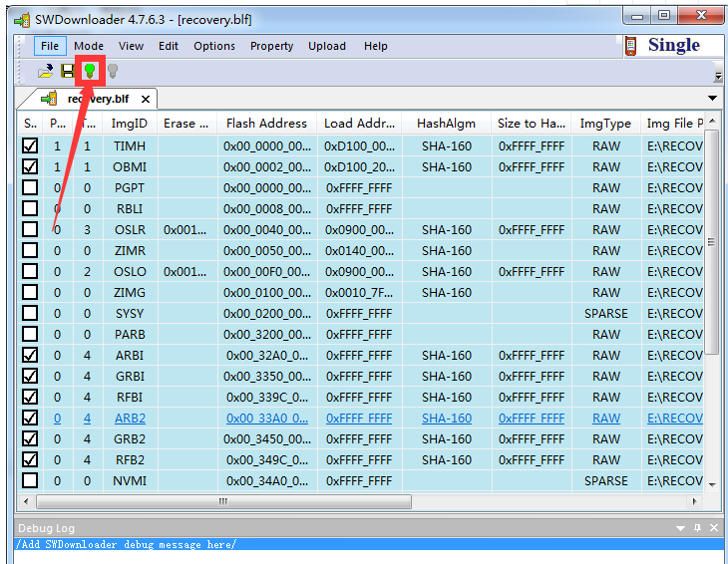Sort by Flash Address column header
Viewport: 728px width, 564px height.
[266, 124]
